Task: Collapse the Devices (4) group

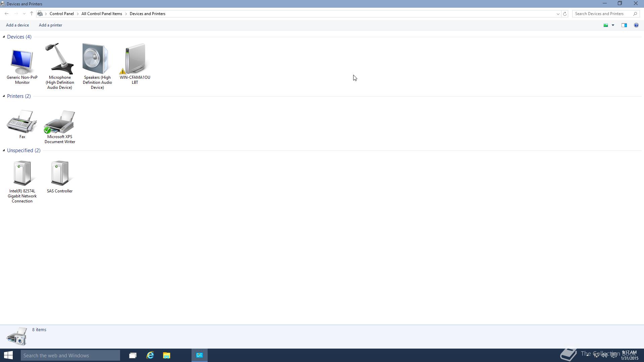Action: [4, 37]
